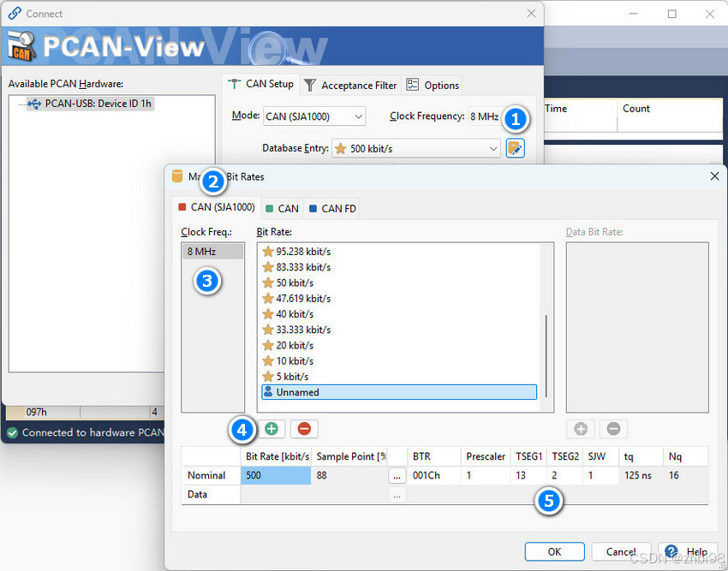Viewport: 728px width, 571px height.
Task: Confirm with the OK button
Action: click(x=554, y=551)
